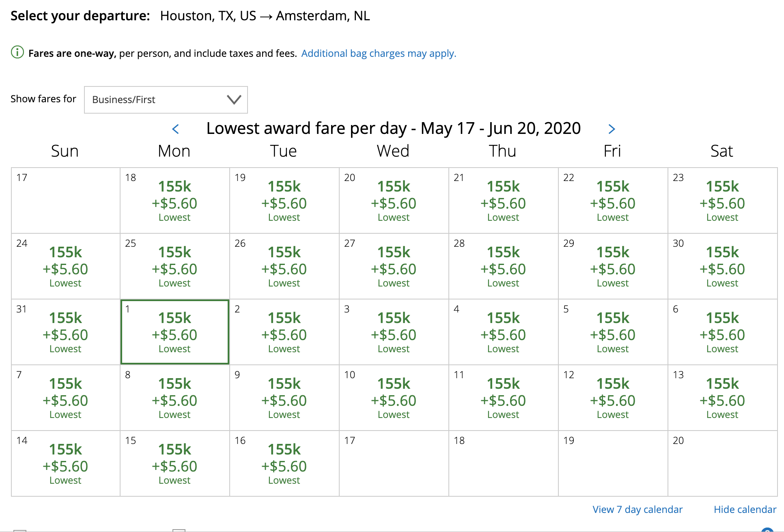Go to next award calendar dates
Viewport: 784px width, 532px height.
[612, 129]
